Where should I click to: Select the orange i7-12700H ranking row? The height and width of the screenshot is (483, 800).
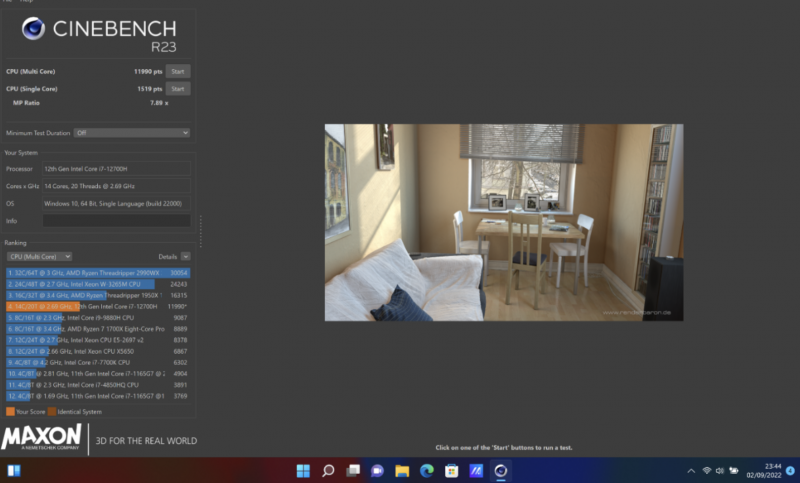(x=98, y=307)
